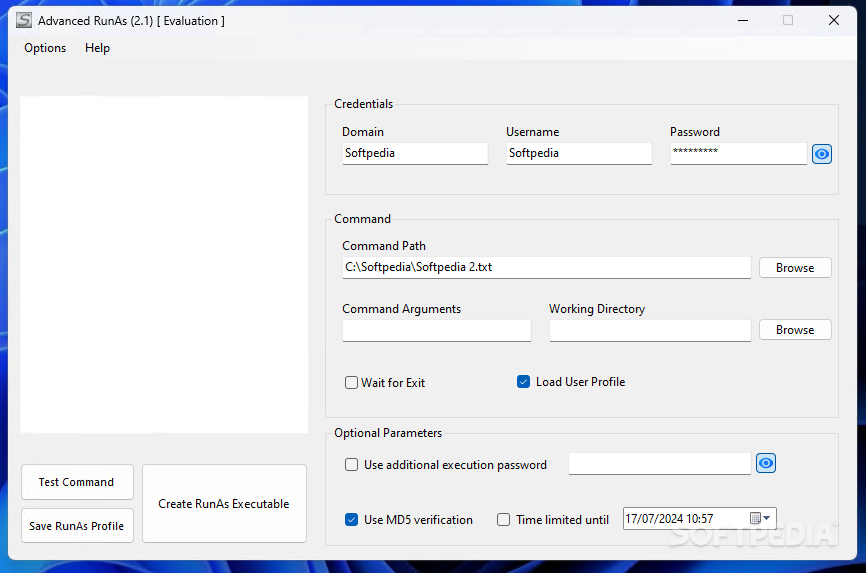Viewport: 866px width, 573px height.
Task: Click Create RunAs Executable
Action: coord(224,503)
